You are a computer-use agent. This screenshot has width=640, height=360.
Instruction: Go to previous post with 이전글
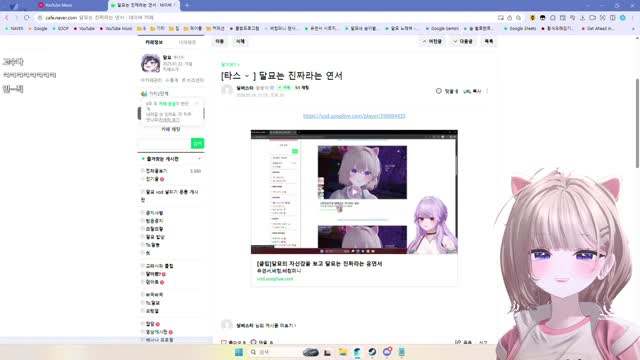pos(432,42)
